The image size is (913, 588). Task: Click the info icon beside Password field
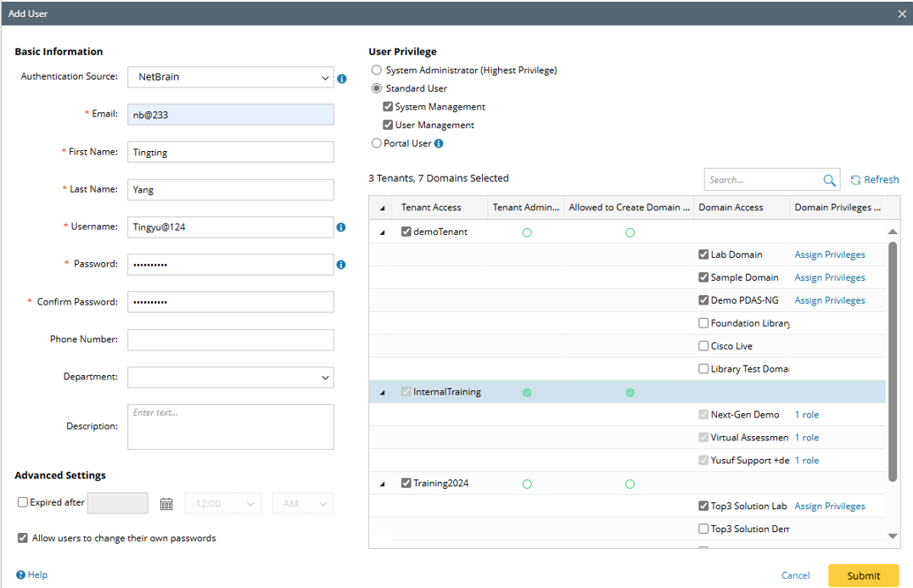[x=341, y=265]
